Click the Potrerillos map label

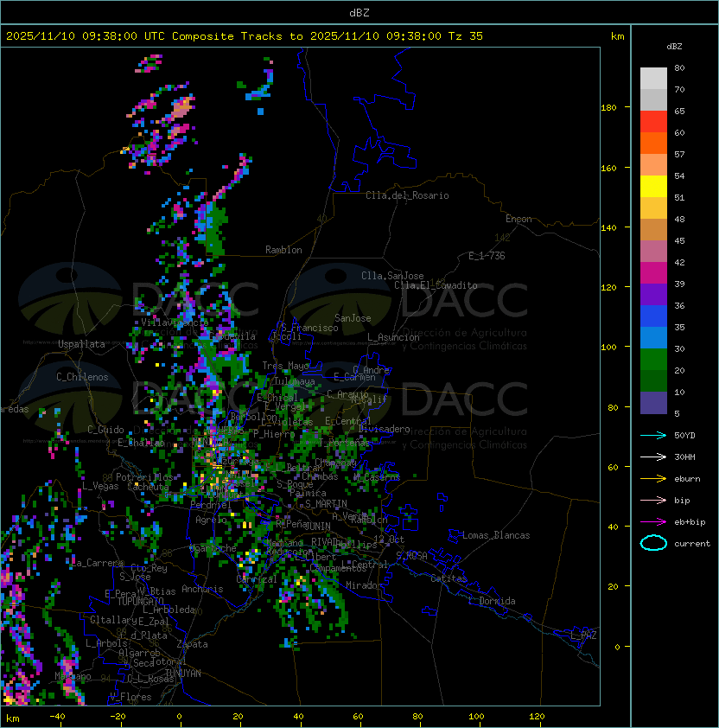144,477
